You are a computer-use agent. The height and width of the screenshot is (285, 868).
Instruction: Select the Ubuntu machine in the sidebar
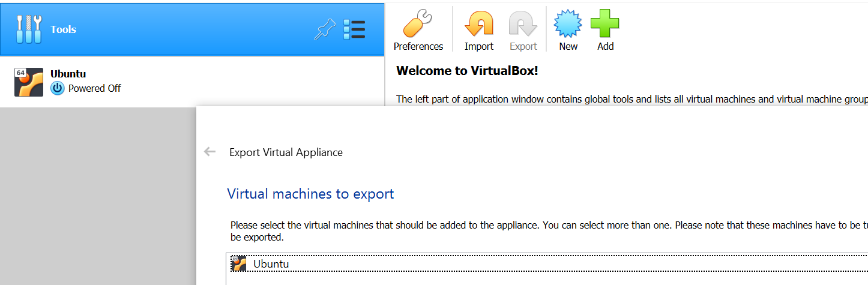pyautogui.click(x=192, y=82)
